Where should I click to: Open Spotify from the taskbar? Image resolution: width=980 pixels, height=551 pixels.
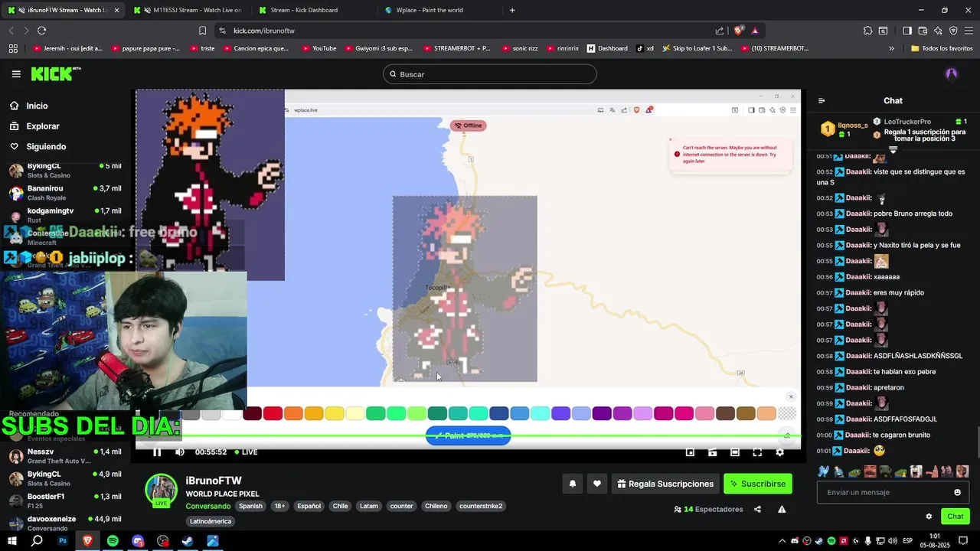click(113, 541)
